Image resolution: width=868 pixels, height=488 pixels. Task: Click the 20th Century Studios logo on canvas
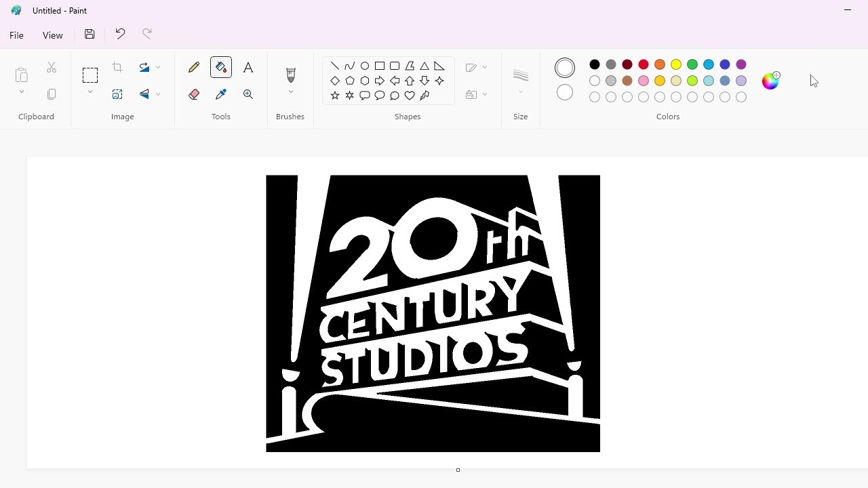coord(433,313)
